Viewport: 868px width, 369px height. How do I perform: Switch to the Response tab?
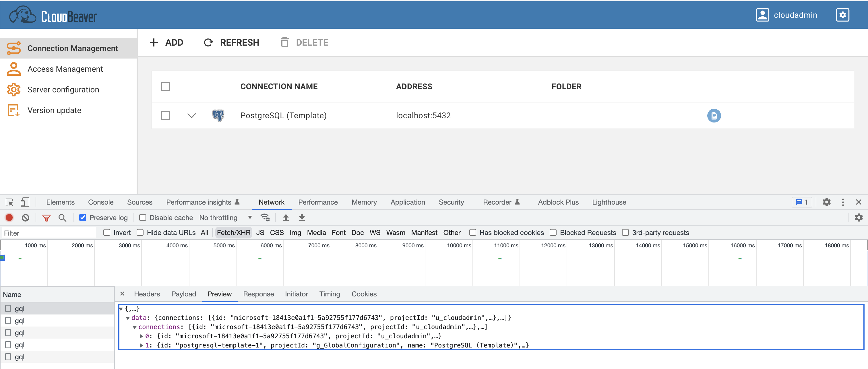pos(258,294)
